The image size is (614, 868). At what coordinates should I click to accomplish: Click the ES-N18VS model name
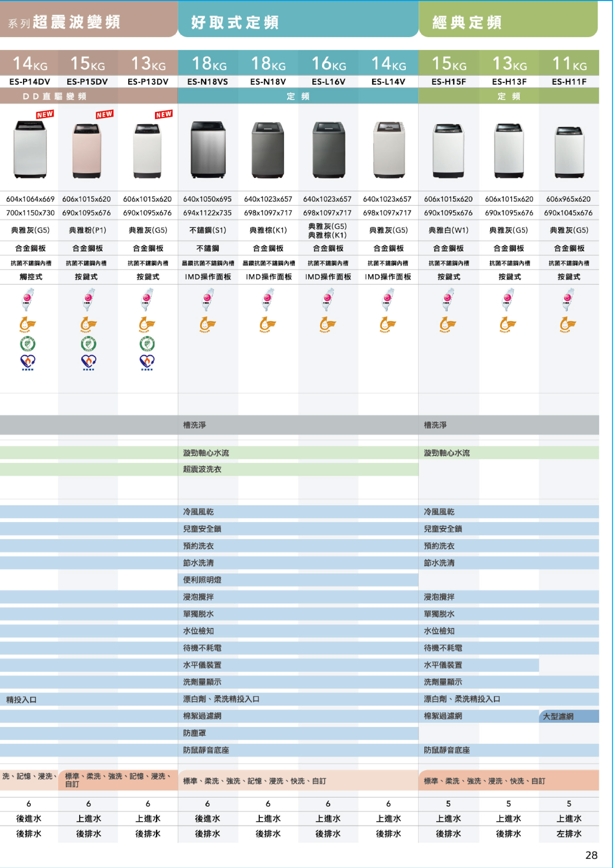[x=207, y=82]
